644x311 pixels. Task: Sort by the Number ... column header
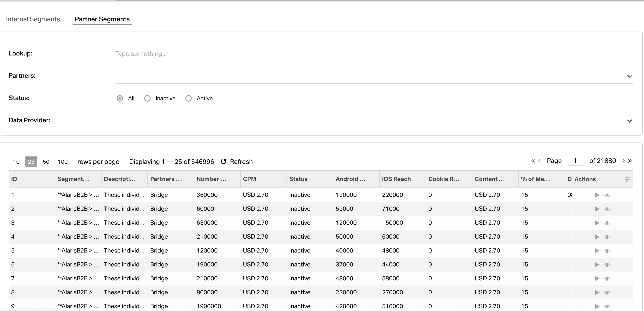[x=217, y=179]
